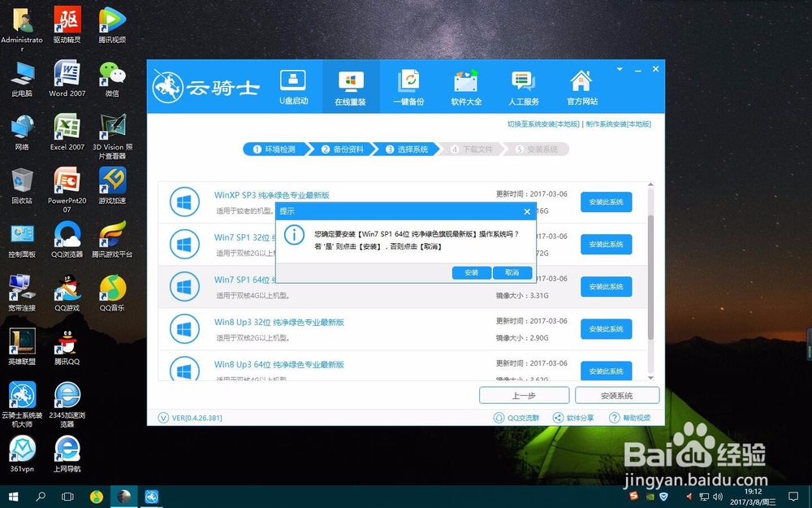Open PowerPnt2007 desktop shortcut

click(67, 189)
